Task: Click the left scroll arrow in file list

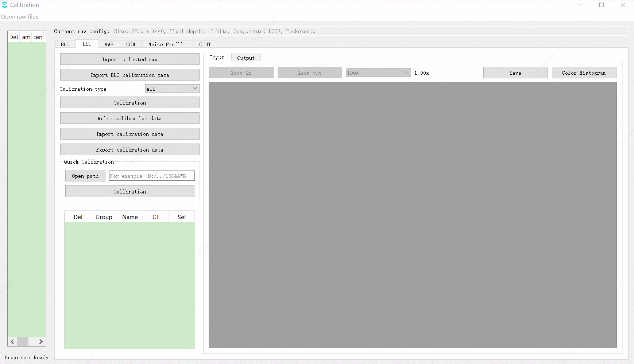Action: [x=12, y=341]
